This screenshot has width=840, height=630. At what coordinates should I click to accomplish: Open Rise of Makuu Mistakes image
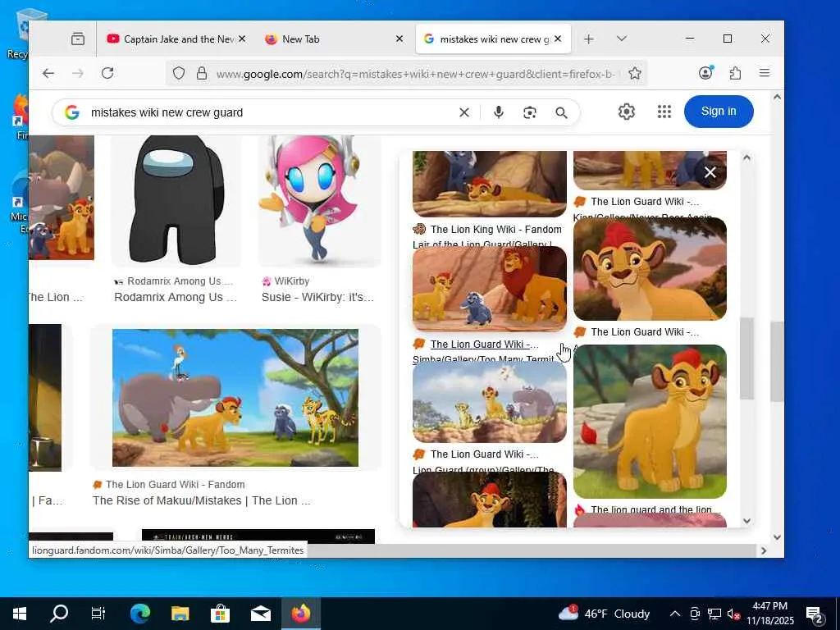tap(235, 398)
